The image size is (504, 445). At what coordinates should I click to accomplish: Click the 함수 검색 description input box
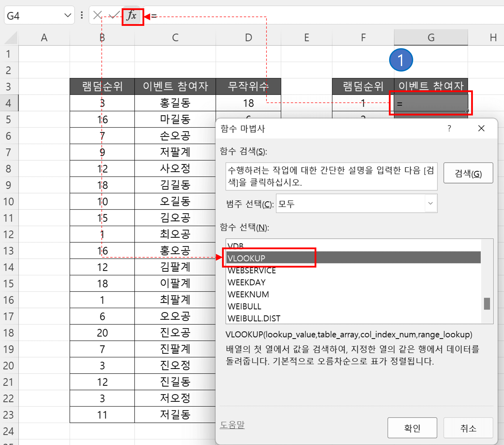tap(331, 176)
